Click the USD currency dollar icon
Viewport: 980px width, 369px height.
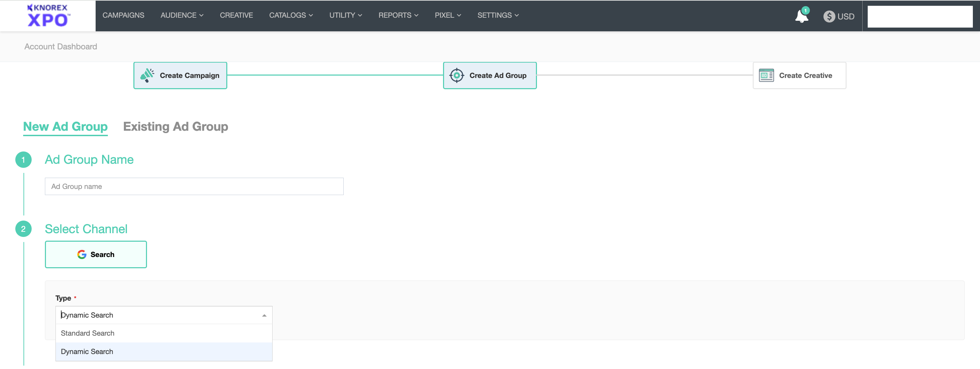(x=829, y=16)
